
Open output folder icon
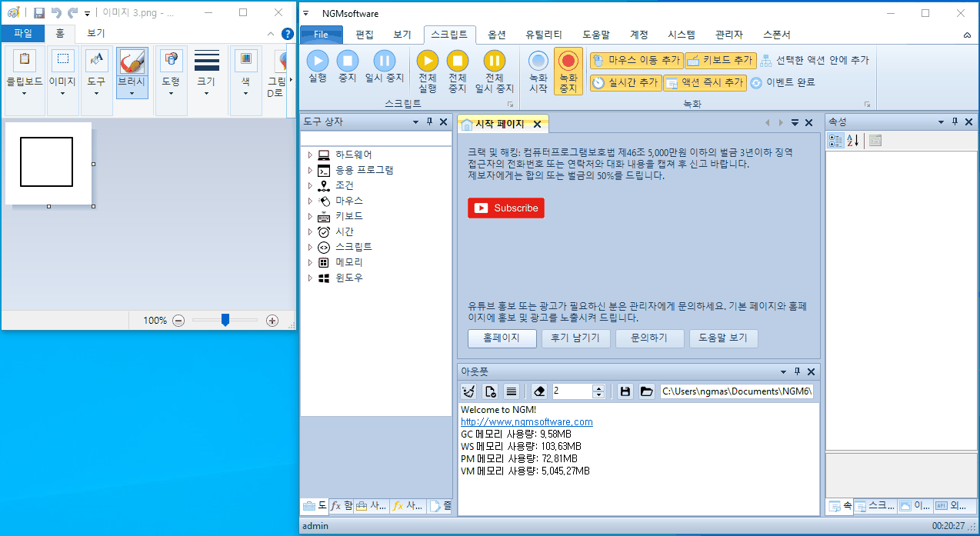point(647,391)
